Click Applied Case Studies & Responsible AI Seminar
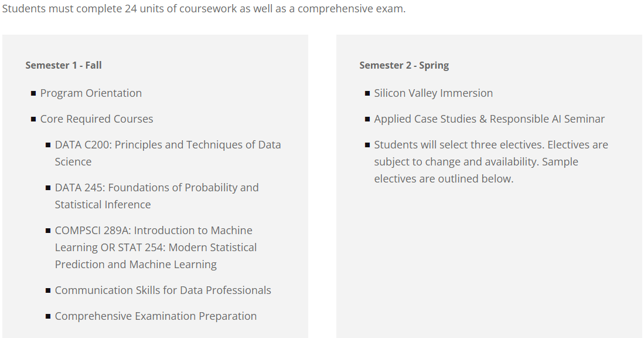Screen dimensions: 644x338 489,119
